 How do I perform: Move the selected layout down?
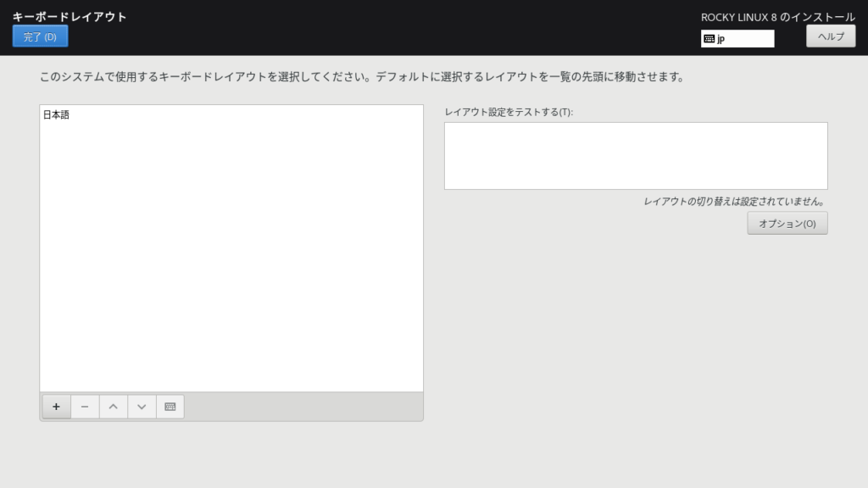pos(142,407)
